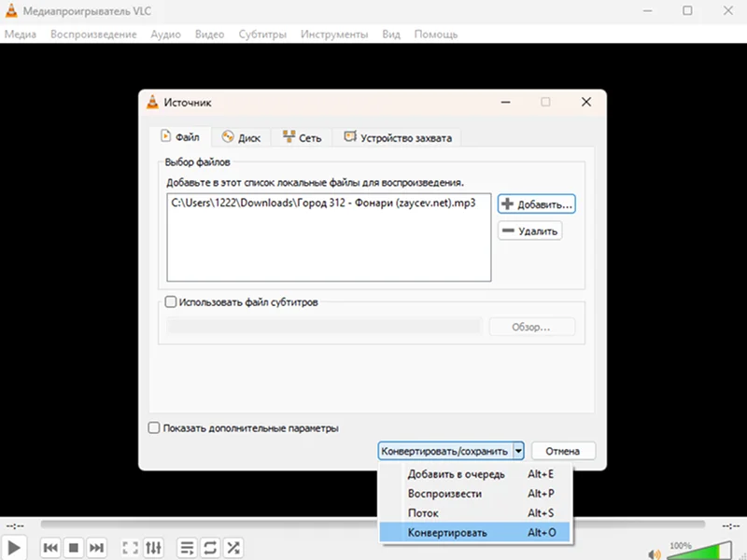Image resolution: width=747 pixels, height=560 pixels.
Task: Click the Удалить button
Action: click(529, 231)
